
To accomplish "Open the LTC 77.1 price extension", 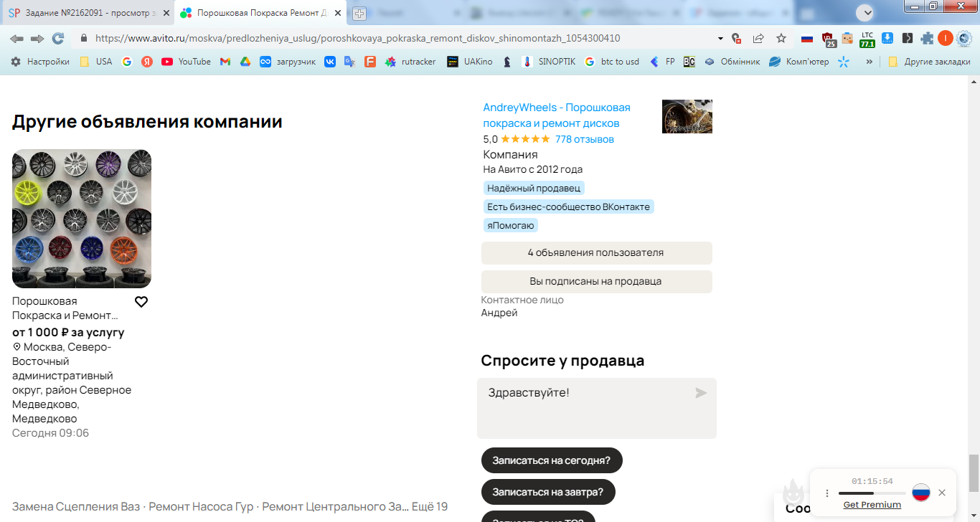I will 867,39.
